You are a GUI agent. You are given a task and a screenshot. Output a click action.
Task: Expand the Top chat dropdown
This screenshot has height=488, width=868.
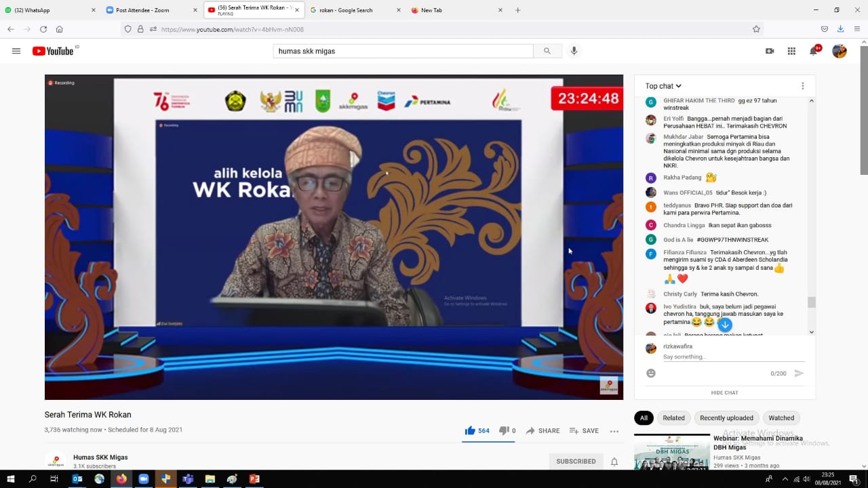coord(663,86)
